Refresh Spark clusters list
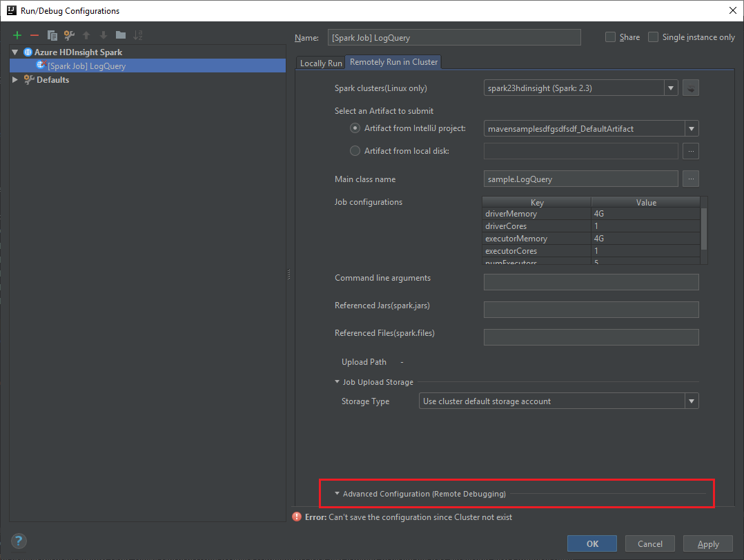 (x=690, y=88)
